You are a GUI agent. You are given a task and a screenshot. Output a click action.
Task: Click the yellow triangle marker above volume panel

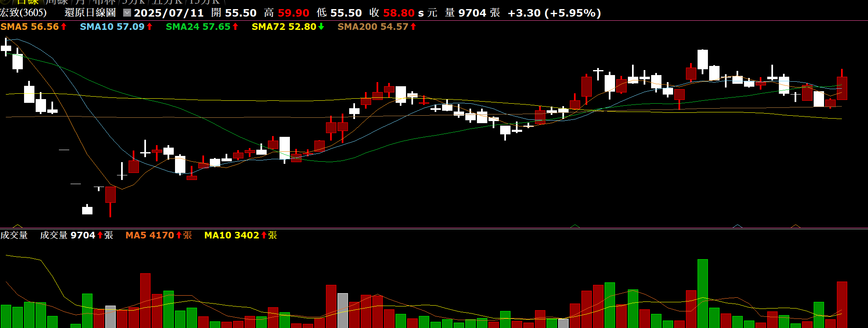[17, 226]
